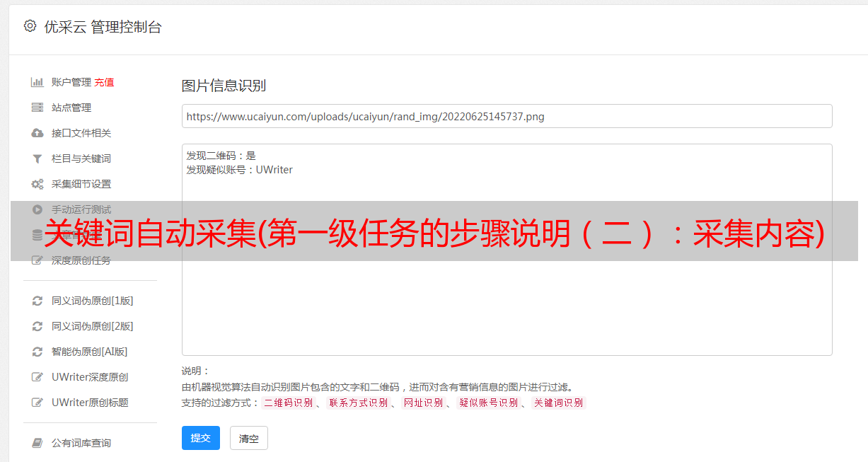
Task: Click the gear icon beside 优采云 管理控制台
Action: tap(30, 26)
